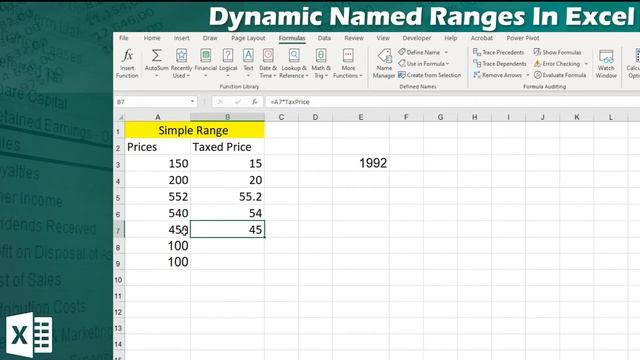Click the formula bar fx insert function icon
Image resolution: width=640 pixels, height=360 pixels.
tap(254, 102)
